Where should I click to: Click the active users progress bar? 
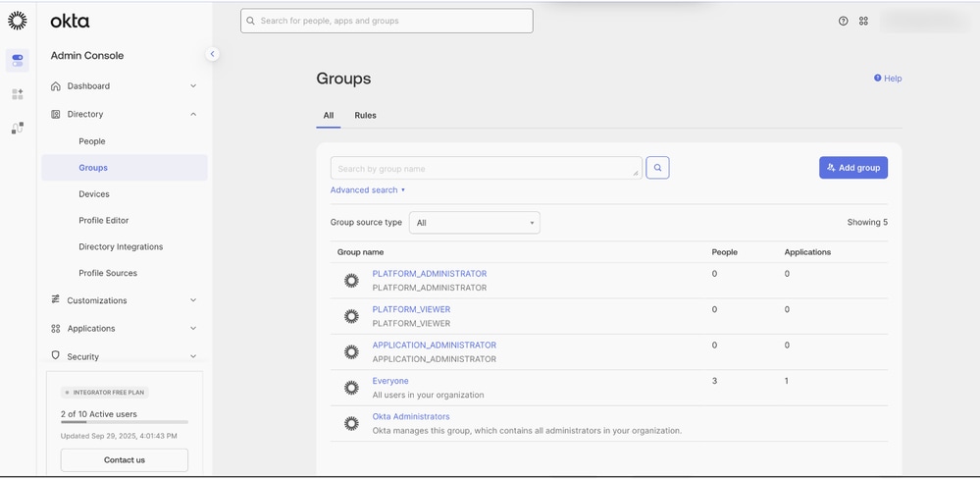[x=125, y=422]
